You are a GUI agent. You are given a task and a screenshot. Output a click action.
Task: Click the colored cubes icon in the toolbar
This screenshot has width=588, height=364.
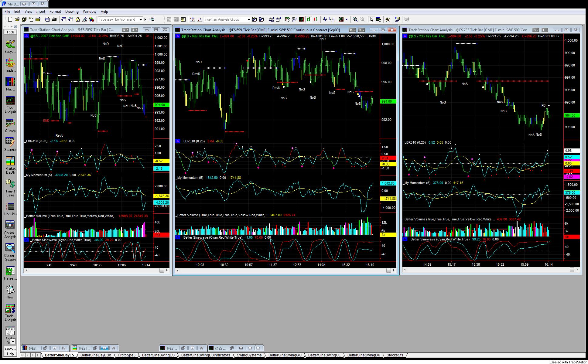click(x=91, y=19)
